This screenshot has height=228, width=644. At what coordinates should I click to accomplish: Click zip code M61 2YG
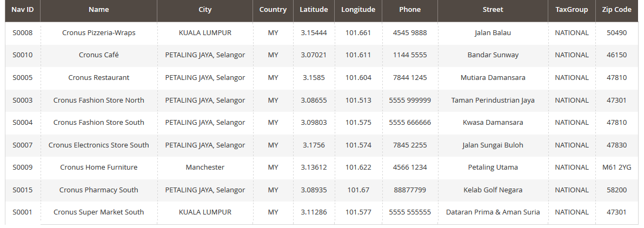click(616, 167)
